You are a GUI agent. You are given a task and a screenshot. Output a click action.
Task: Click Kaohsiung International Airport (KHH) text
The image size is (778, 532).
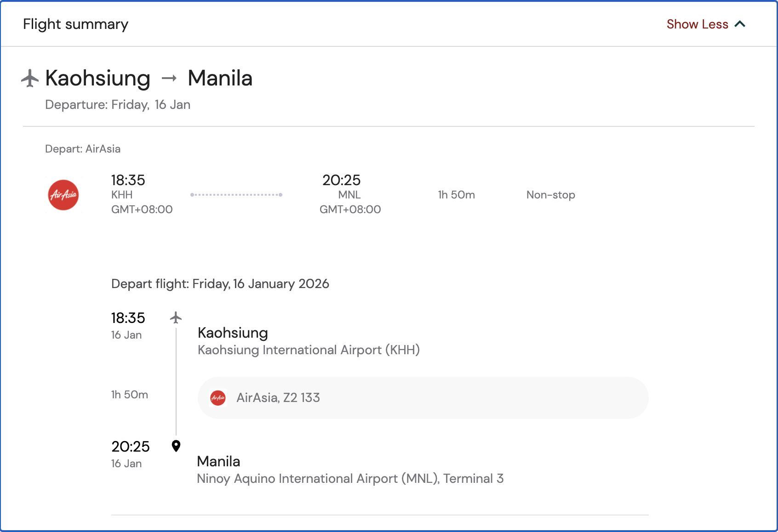[x=309, y=350]
